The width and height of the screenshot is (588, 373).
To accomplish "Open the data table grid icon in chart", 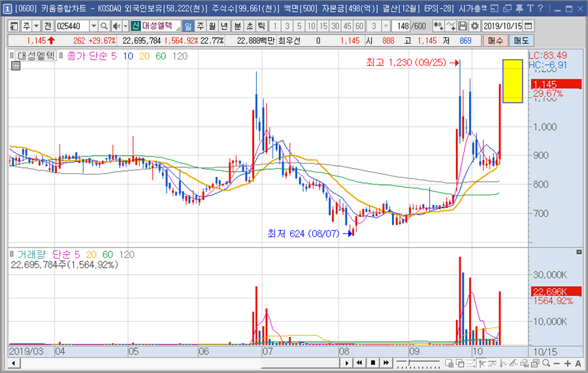I will tap(16, 66).
